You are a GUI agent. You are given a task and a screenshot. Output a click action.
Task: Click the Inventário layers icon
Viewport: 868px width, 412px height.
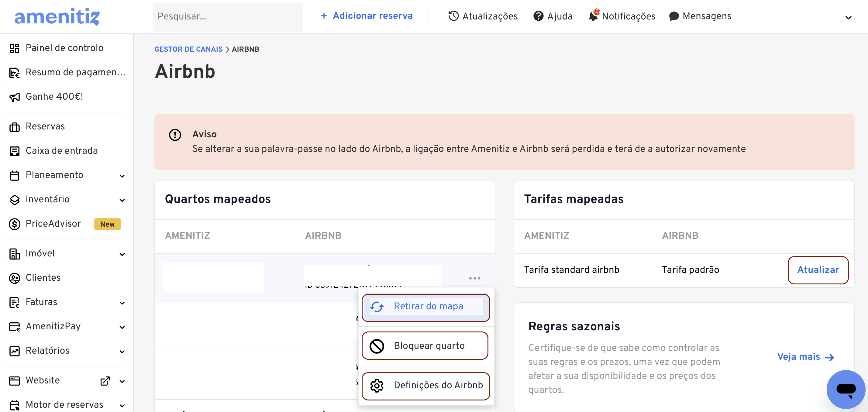coord(15,200)
